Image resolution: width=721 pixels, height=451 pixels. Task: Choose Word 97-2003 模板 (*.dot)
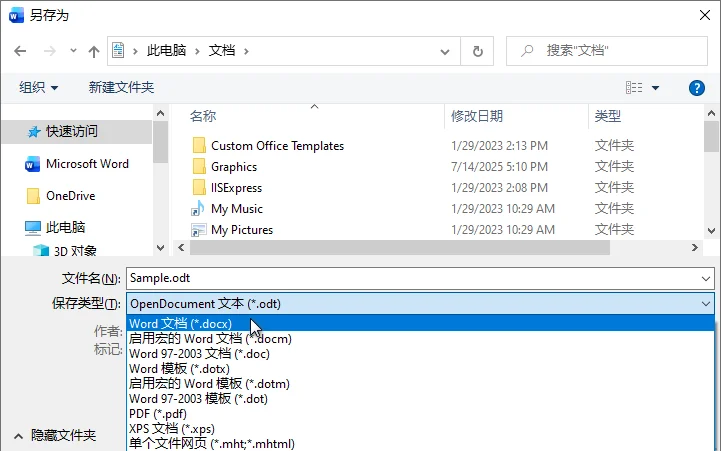tap(420, 399)
